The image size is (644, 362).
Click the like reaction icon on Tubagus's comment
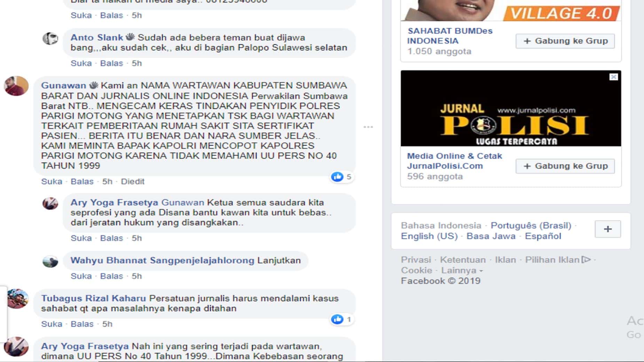click(x=337, y=319)
